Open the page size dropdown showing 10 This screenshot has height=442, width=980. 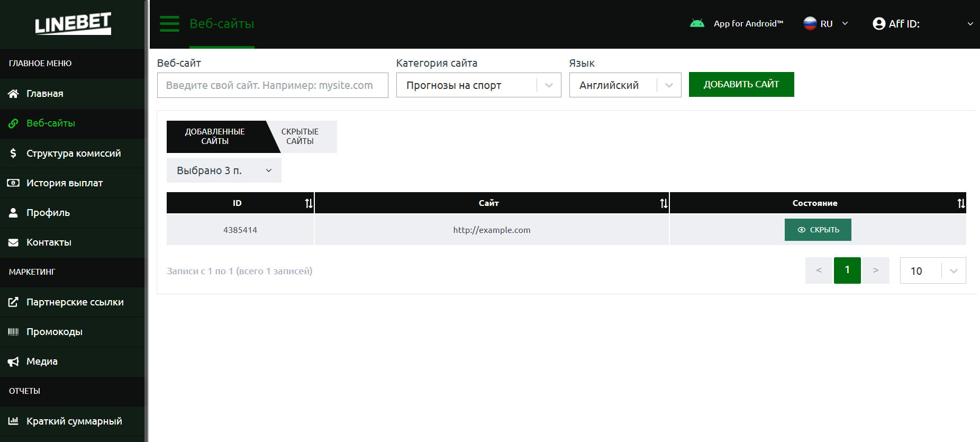(x=933, y=270)
